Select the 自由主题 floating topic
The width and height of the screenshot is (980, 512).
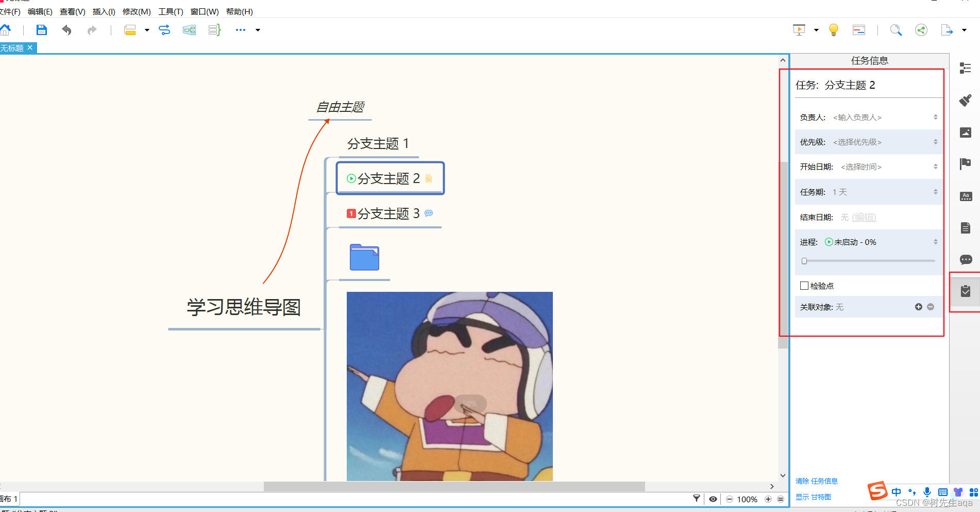click(340, 107)
